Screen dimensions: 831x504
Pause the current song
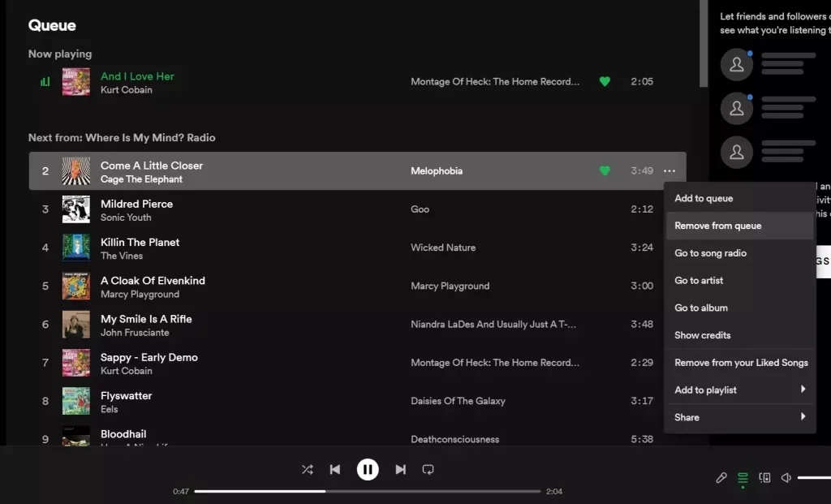[x=368, y=470]
